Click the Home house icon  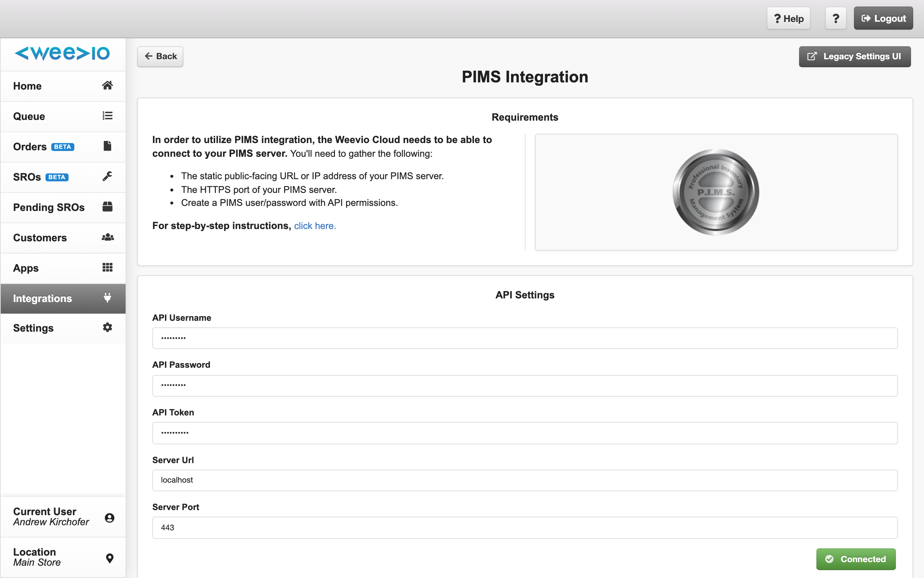[107, 85]
